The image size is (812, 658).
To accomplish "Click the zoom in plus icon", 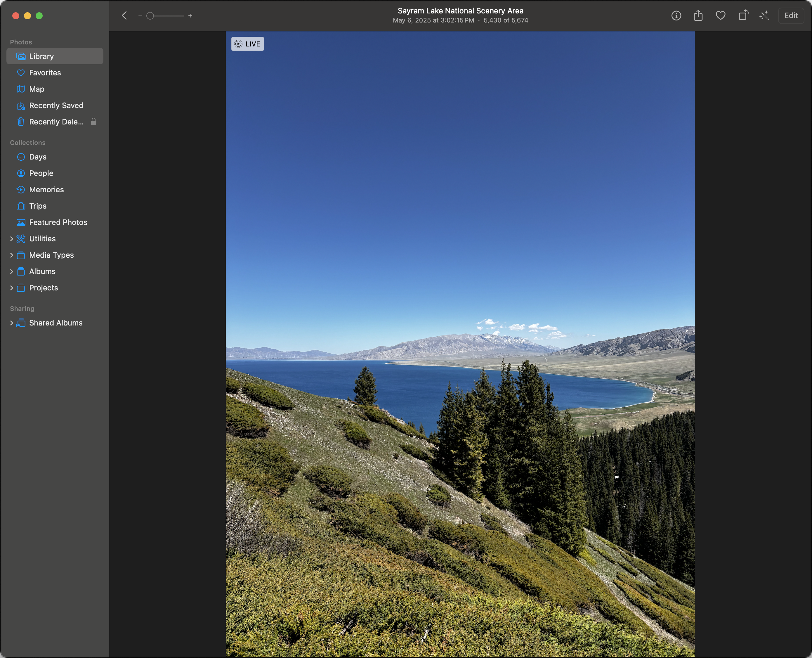I will point(190,16).
